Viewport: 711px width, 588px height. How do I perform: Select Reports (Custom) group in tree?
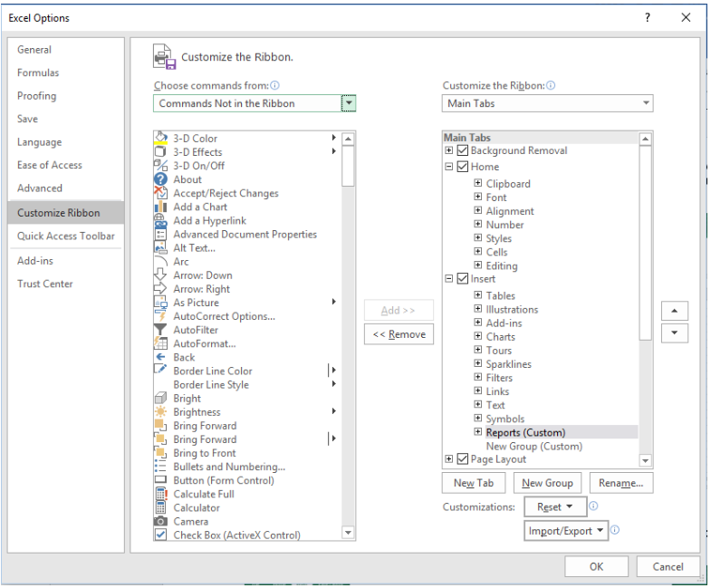click(x=525, y=432)
